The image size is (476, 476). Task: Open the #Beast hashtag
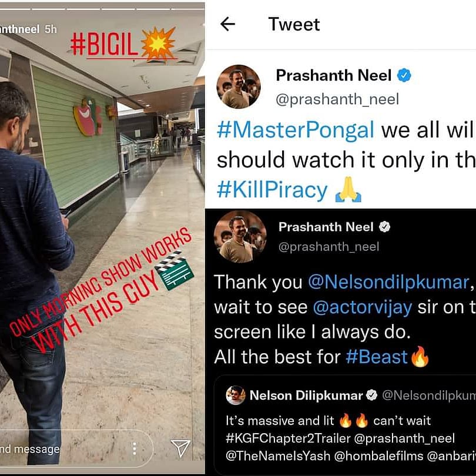point(377,357)
